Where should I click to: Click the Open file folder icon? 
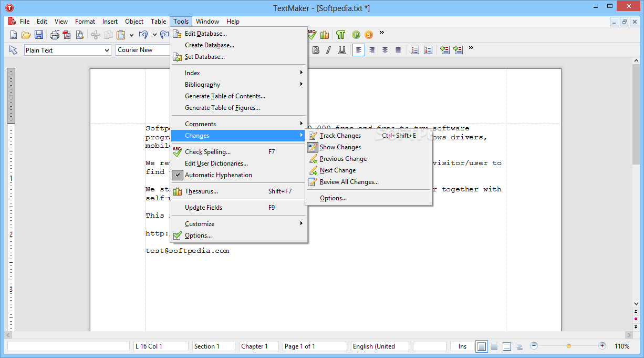point(26,35)
